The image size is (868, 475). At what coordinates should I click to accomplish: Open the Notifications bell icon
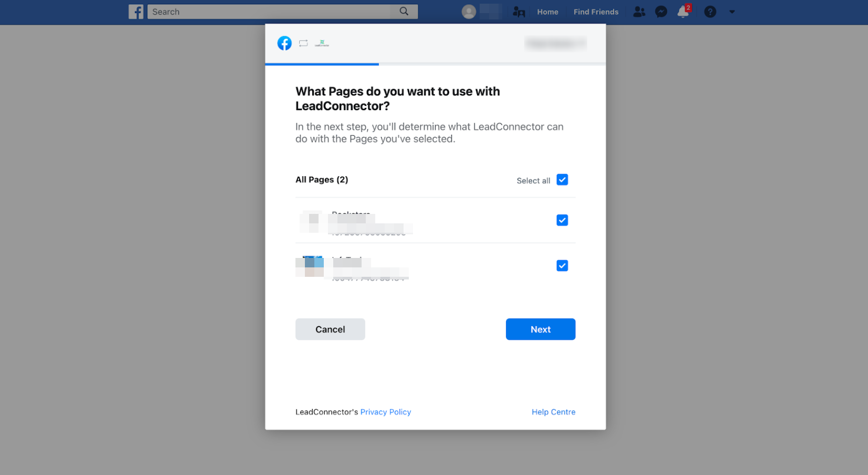[683, 12]
